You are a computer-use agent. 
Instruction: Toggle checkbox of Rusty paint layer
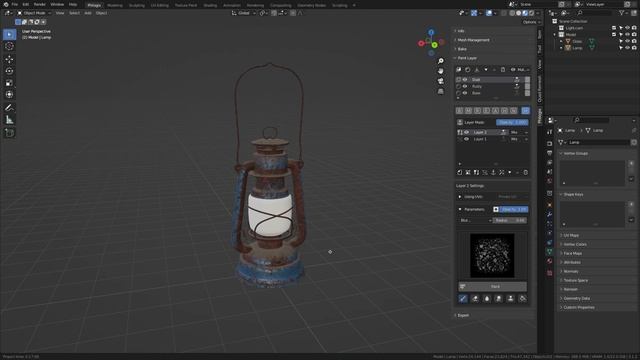459,87
